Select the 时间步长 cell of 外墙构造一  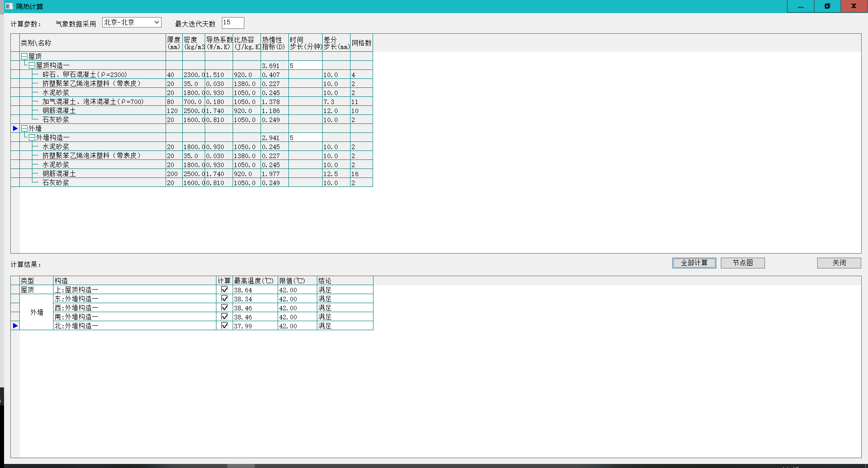(x=305, y=138)
